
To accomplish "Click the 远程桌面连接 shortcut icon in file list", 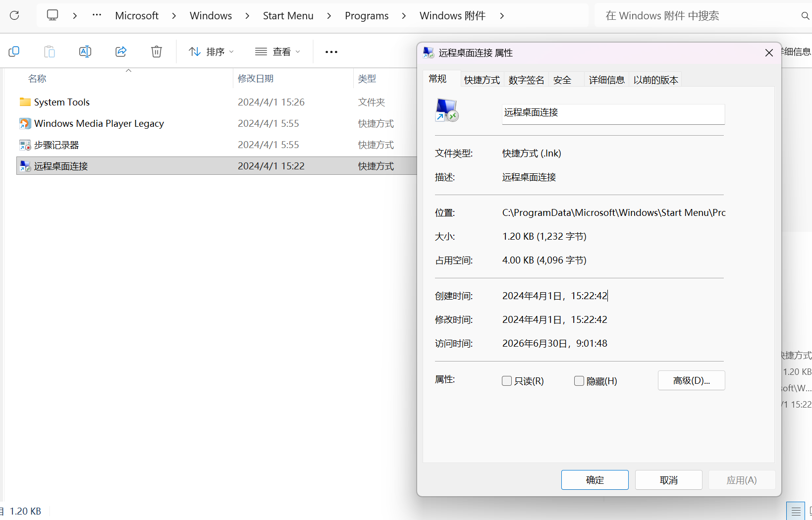I will coord(25,166).
